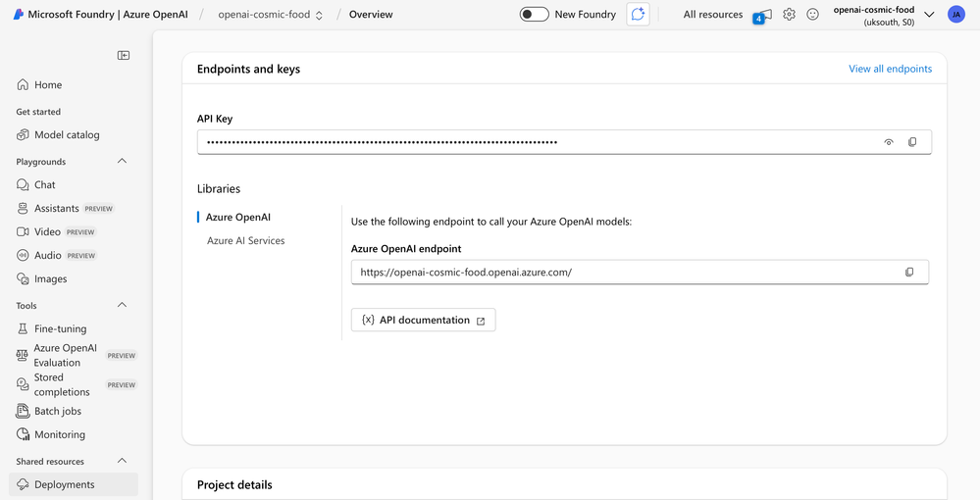The image size is (980, 500).
Task: Click View all endpoints link
Action: (x=890, y=69)
